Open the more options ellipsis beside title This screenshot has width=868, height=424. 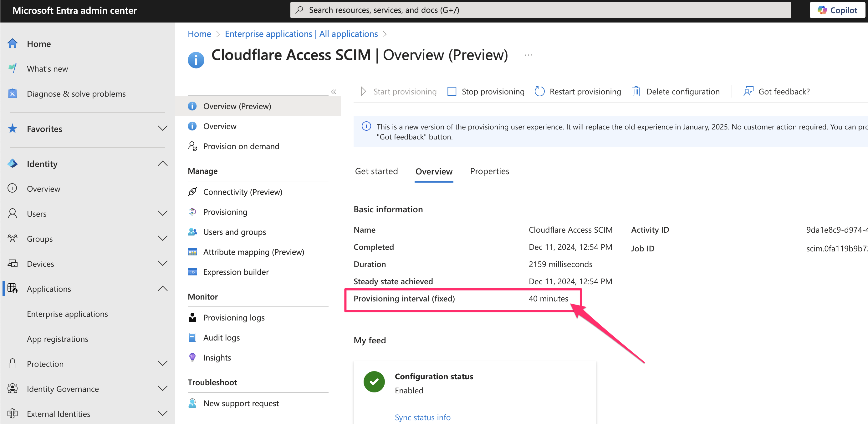(x=528, y=55)
